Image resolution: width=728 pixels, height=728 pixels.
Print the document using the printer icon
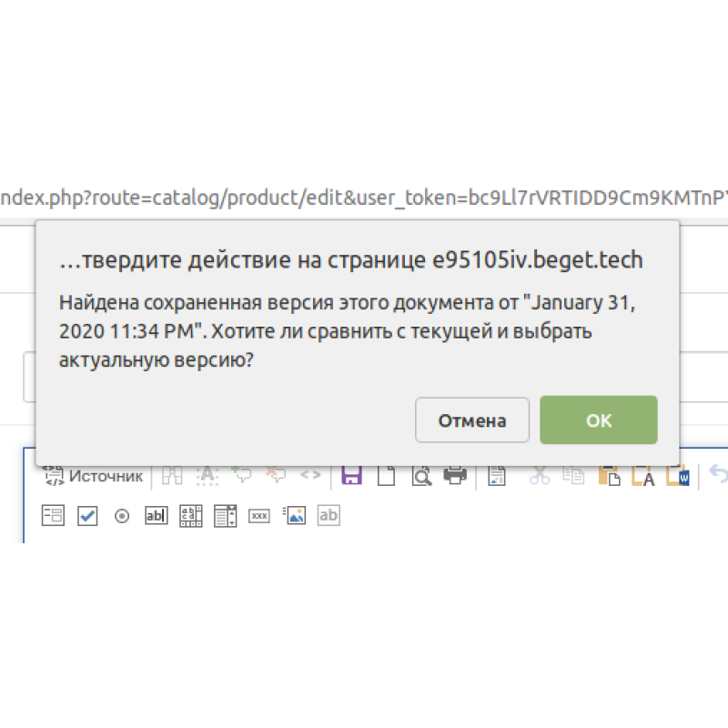[x=455, y=474]
